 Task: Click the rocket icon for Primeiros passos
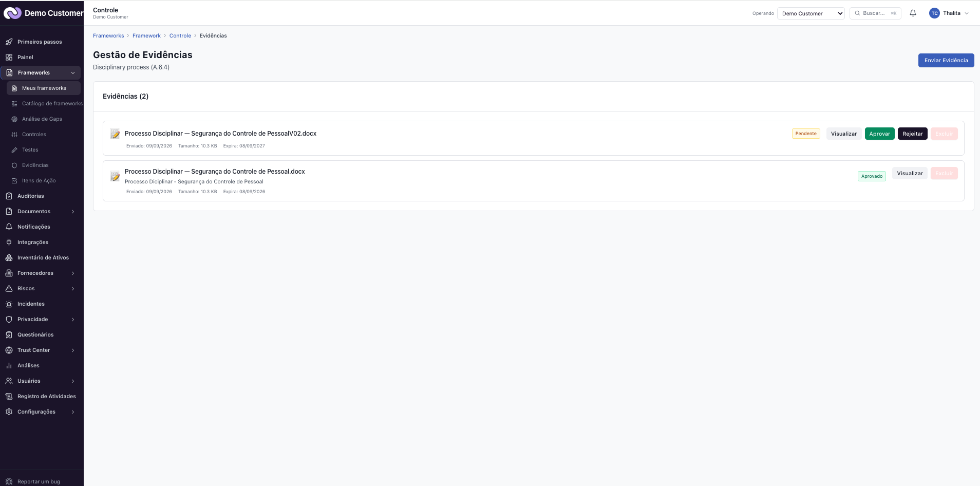pyautogui.click(x=9, y=42)
